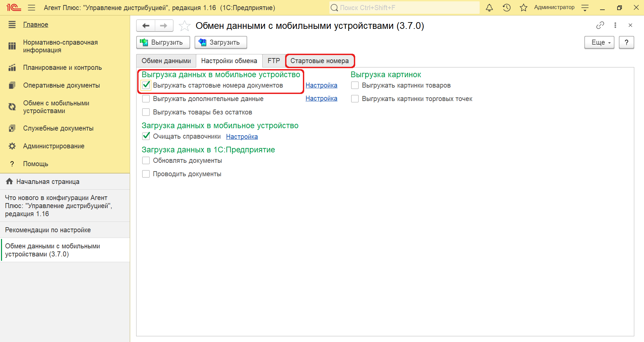Toggle Очищать справочники checkbox
Viewport: 644px width, 342px height.
[146, 136]
